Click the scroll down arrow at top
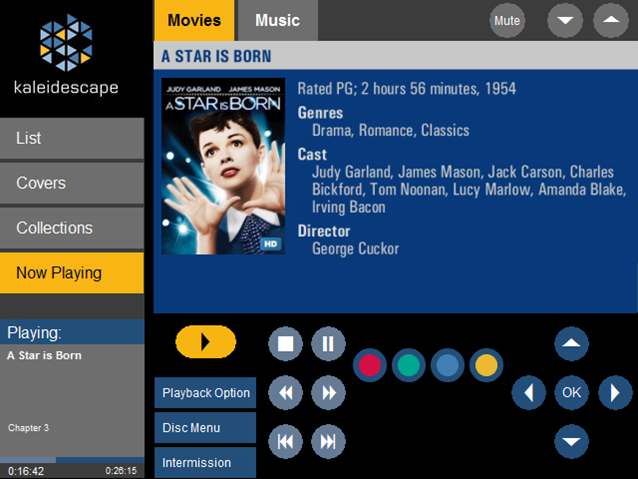The width and height of the screenshot is (638, 479). (566, 20)
